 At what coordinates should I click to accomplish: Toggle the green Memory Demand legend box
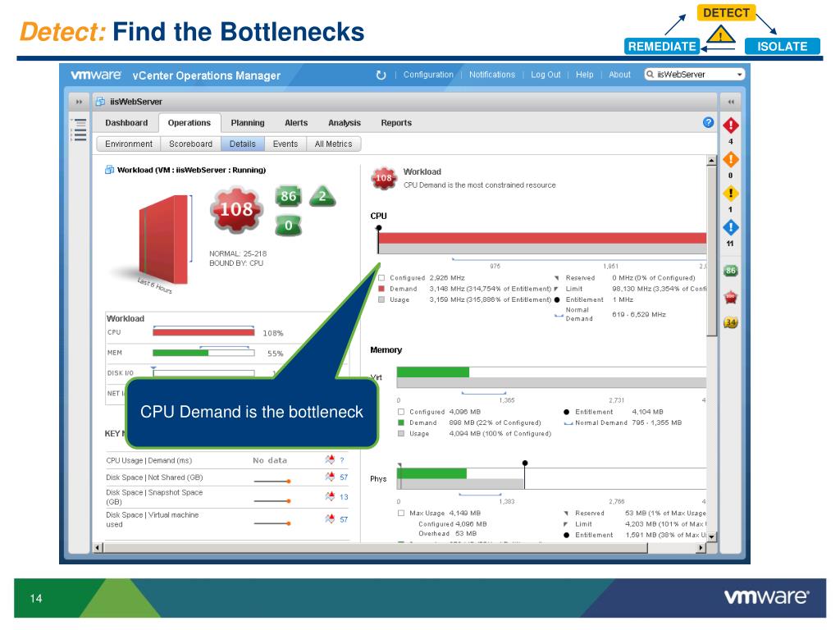point(401,422)
